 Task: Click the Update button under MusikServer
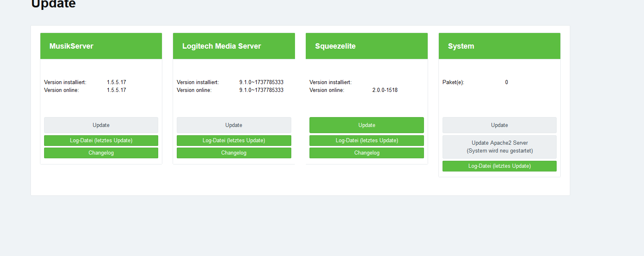101,125
